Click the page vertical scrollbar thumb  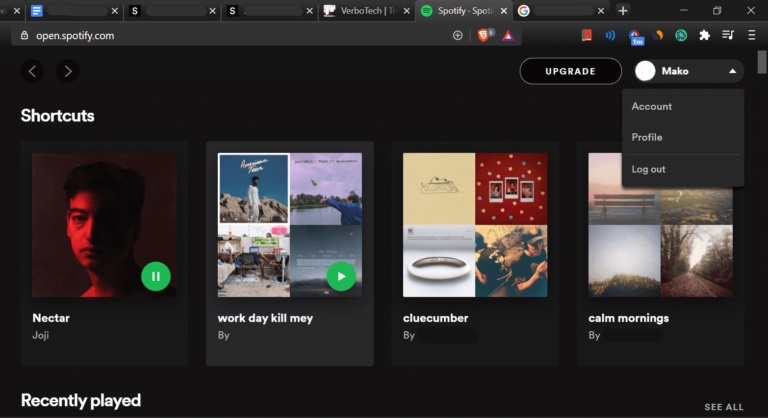(762, 62)
